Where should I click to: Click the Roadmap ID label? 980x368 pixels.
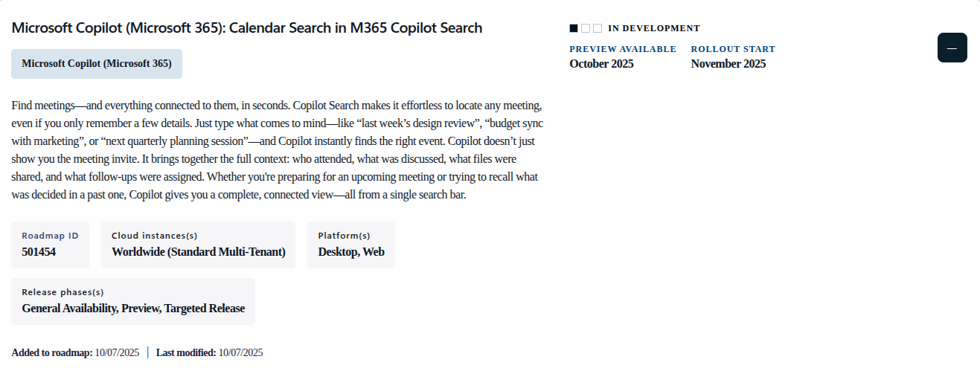click(50, 236)
